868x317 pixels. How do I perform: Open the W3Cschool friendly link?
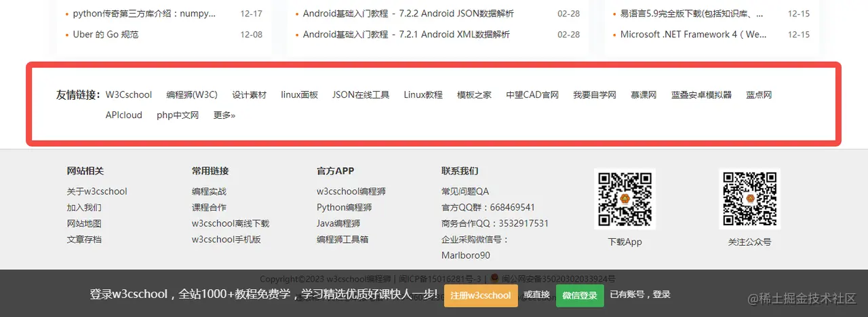(129, 95)
